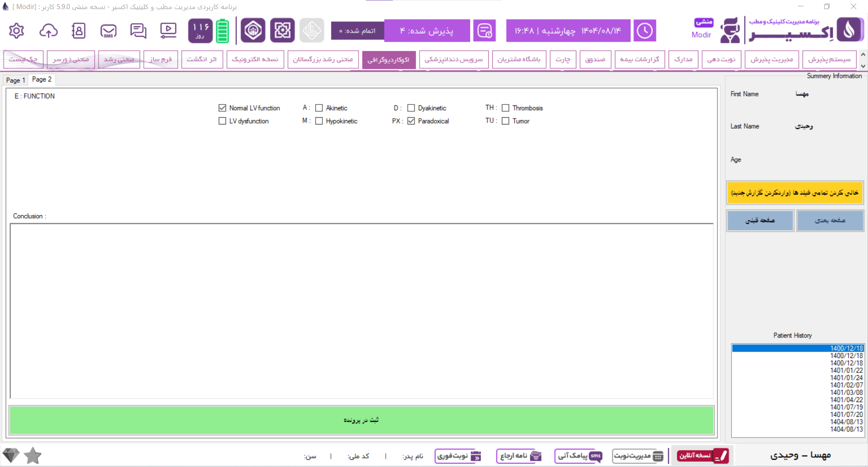868x467 pixels.
Task: Open the contacts book icon
Action: coord(78,31)
